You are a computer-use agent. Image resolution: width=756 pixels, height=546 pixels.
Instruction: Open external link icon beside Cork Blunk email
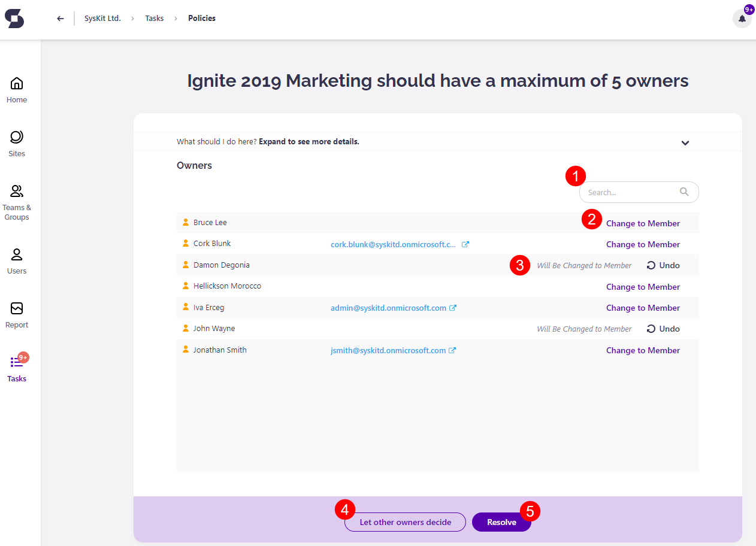coord(465,244)
